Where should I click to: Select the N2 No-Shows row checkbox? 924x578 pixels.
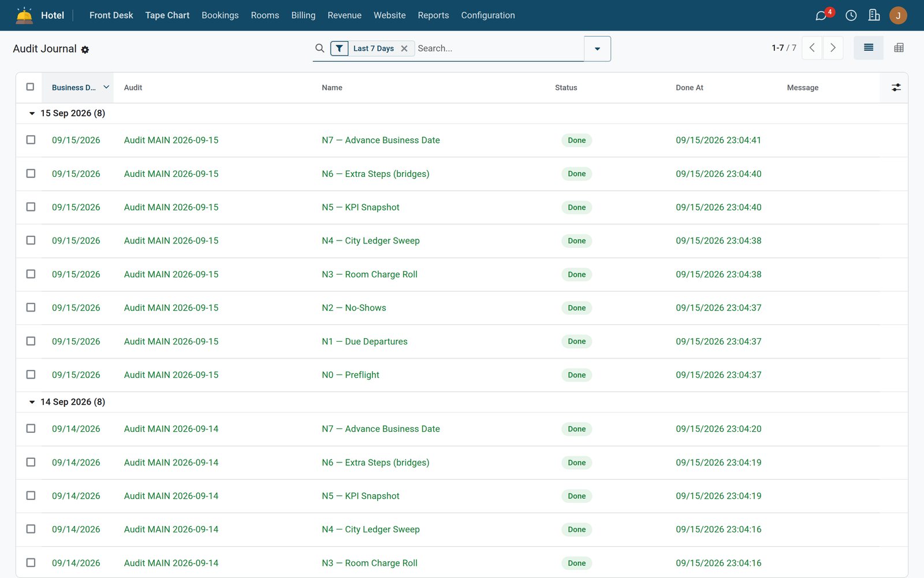click(31, 307)
